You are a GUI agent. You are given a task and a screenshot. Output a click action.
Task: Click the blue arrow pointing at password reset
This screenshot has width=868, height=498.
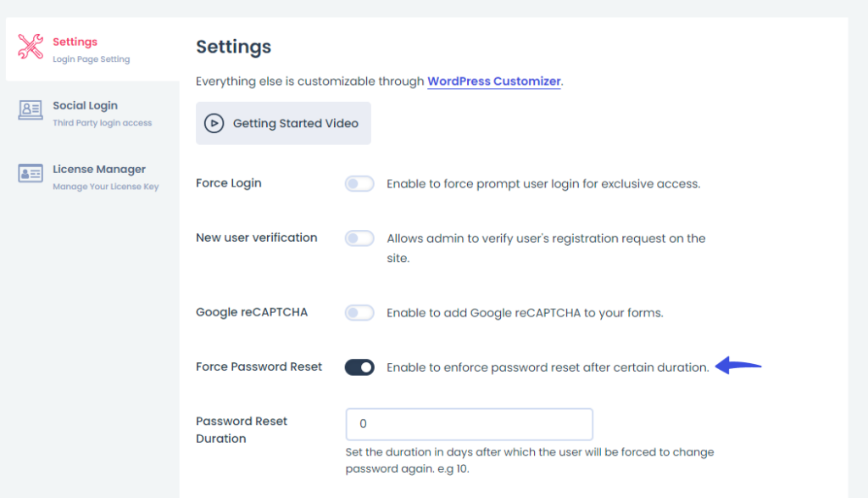coord(738,366)
